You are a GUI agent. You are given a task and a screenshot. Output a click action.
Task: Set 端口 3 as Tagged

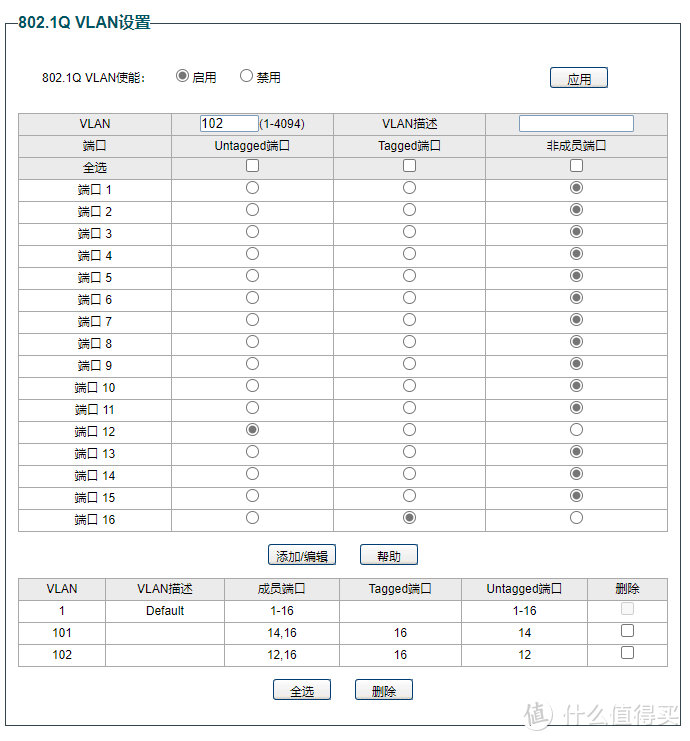409,232
